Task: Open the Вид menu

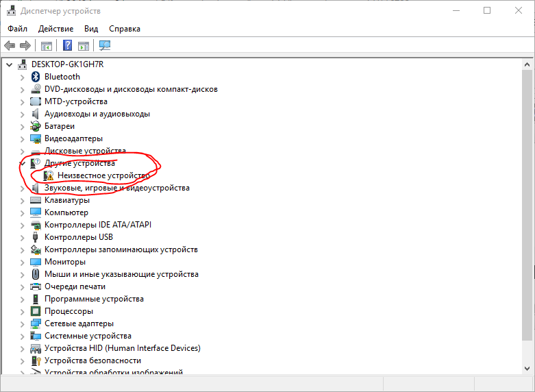Action: coord(91,29)
